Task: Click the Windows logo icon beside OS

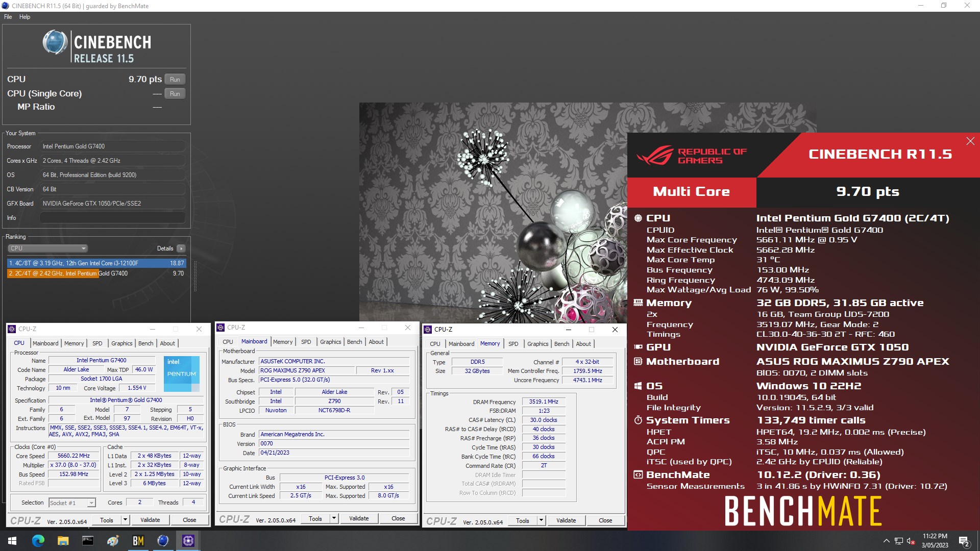Action: click(638, 386)
